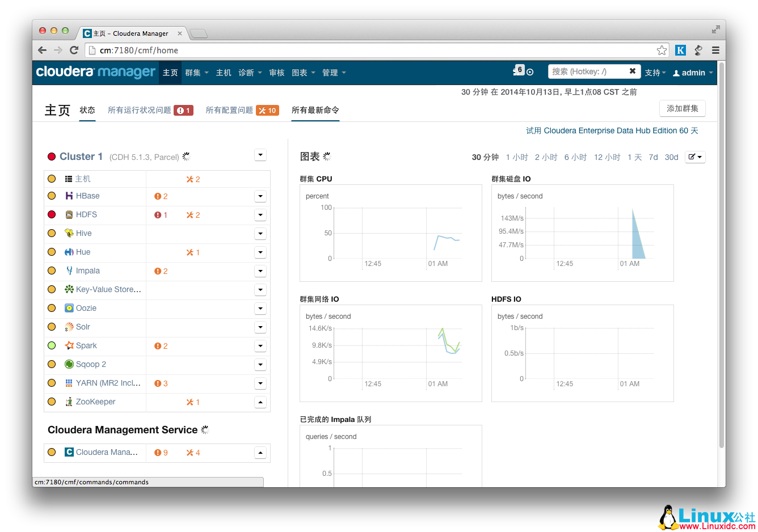
Task: Open the chart edit dropdown near 30d
Action: 694,157
